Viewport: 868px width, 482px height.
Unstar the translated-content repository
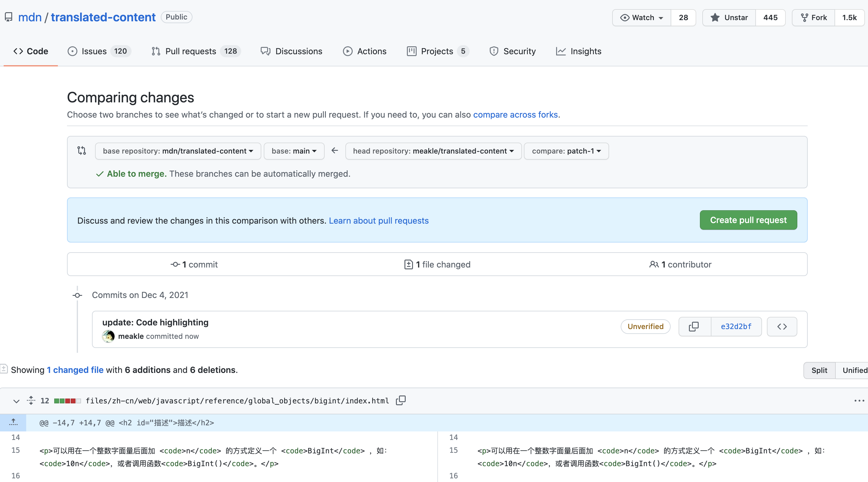pos(729,18)
